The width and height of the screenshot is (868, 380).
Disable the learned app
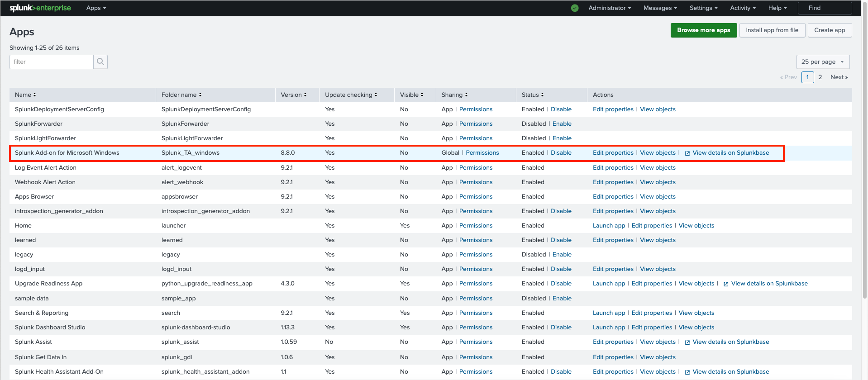pyautogui.click(x=561, y=240)
